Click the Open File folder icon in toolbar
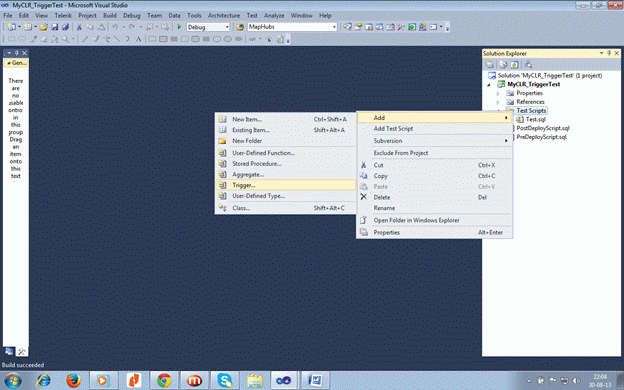The height and width of the screenshot is (390, 624). click(44, 27)
